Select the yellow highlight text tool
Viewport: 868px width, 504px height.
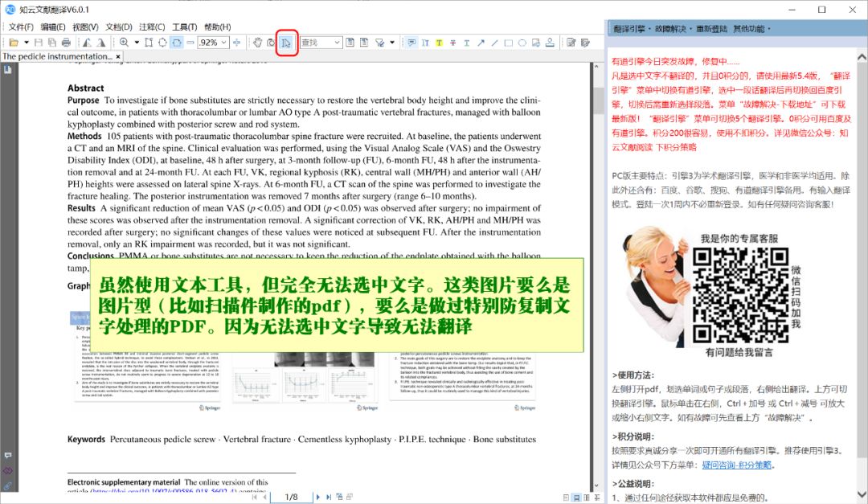click(x=440, y=43)
